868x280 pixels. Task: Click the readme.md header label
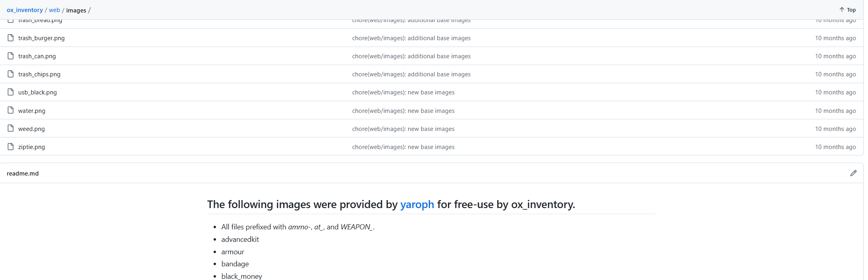tap(23, 174)
